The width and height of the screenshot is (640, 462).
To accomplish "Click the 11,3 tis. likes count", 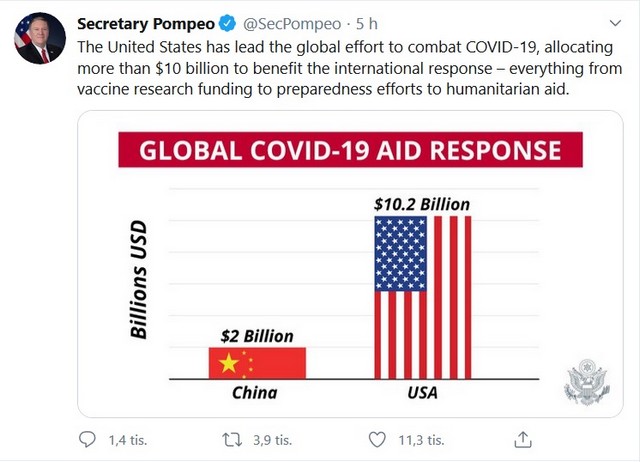I will pyautogui.click(x=421, y=440).
